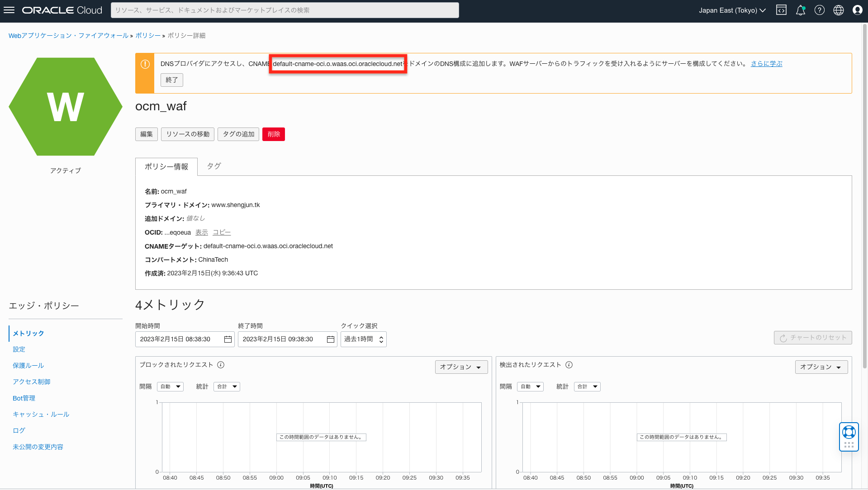Screen dimensions: 868x490
Task: Click the リソースの移動 button
Action: (188, 134)
